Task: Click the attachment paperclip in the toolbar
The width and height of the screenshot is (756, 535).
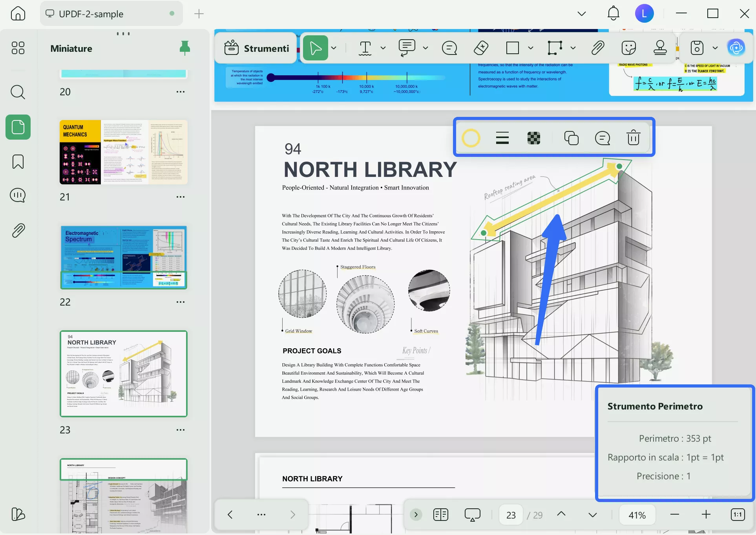Action: click(x=597, y=48)
